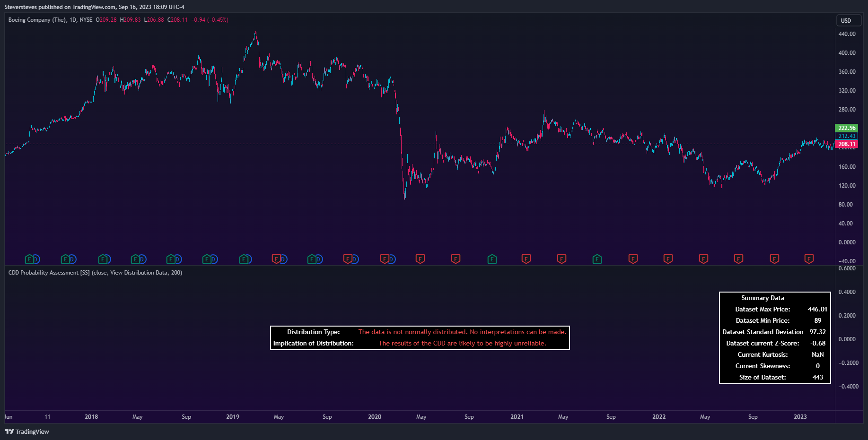Click the Z-Score value -0.68
This screenshot has width=868, height=440.
[817, 344]
